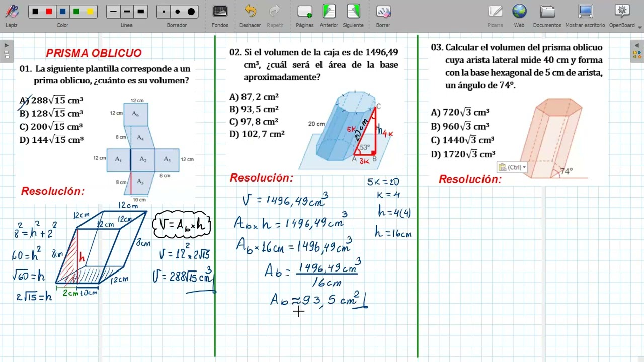Add new page with Páginas
The image size is (644, 362).
305,16
